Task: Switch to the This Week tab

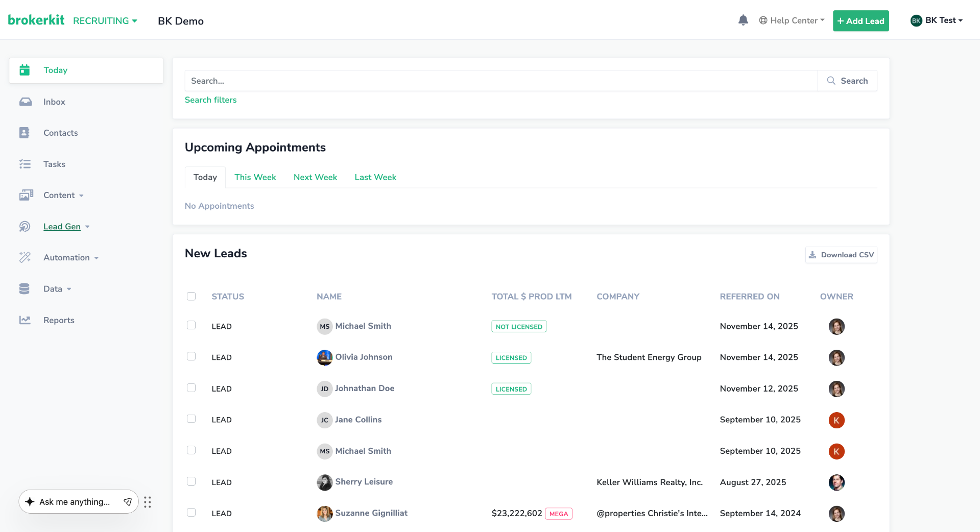Action: (255, 177)
